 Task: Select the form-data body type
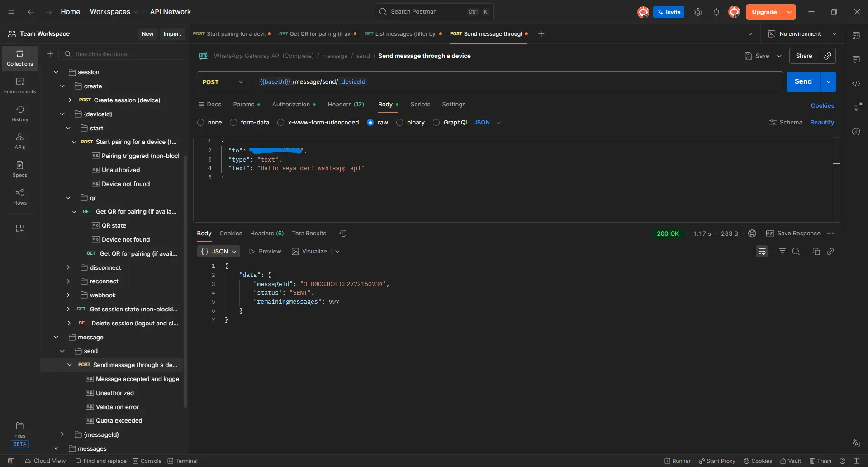click(233, 123)
